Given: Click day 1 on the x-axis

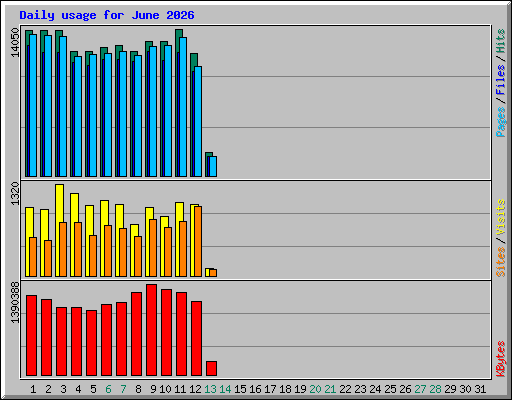Looking at the screenshot, I should pyautogui.click(x=33, y=389).
